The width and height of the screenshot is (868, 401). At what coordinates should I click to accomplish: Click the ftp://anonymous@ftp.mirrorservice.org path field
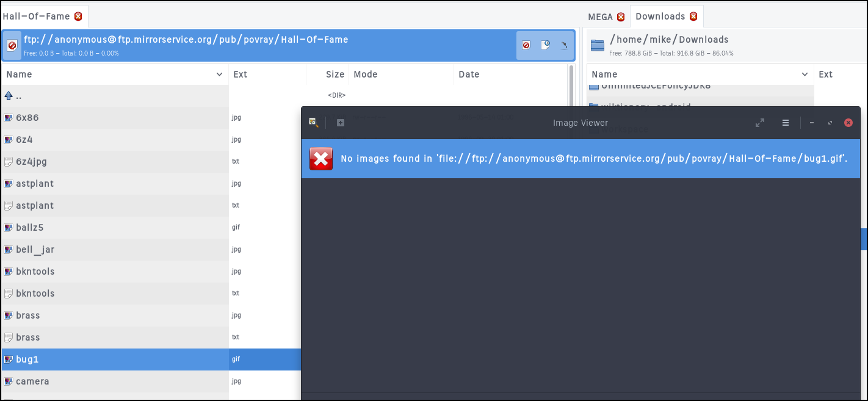(x=186, y=40)
